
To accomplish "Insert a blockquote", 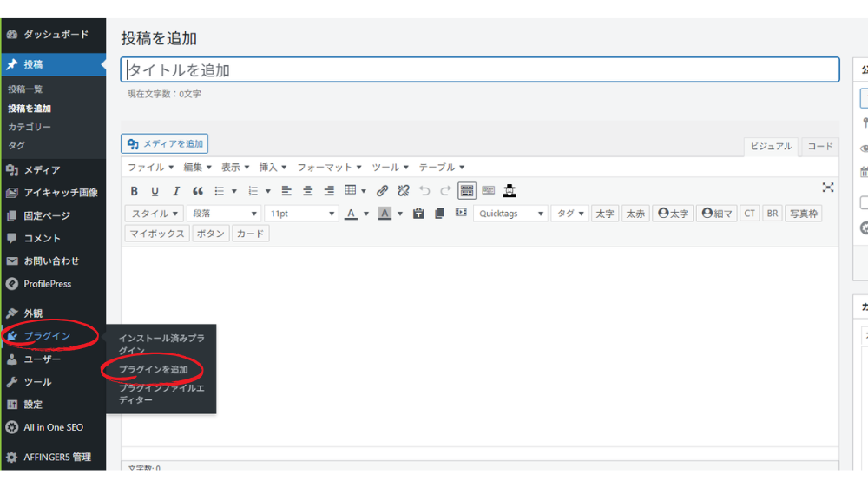I will click(x=198, y=191).
